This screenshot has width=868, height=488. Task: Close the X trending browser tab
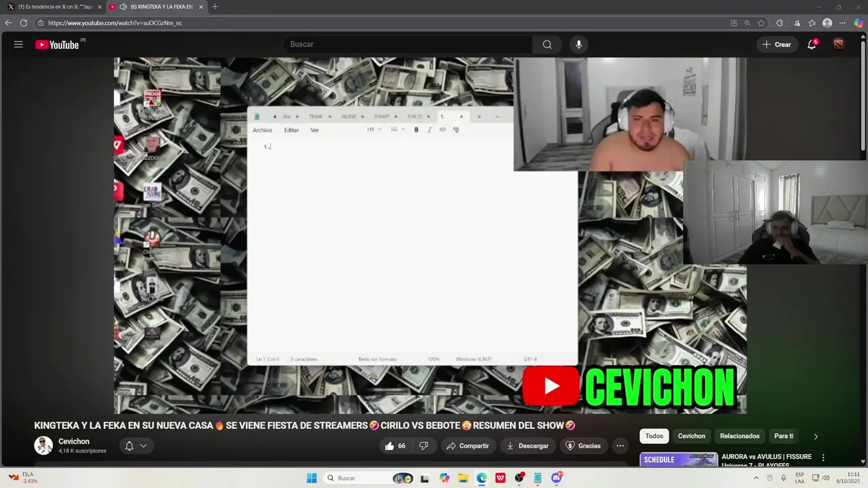click(100, 7)
